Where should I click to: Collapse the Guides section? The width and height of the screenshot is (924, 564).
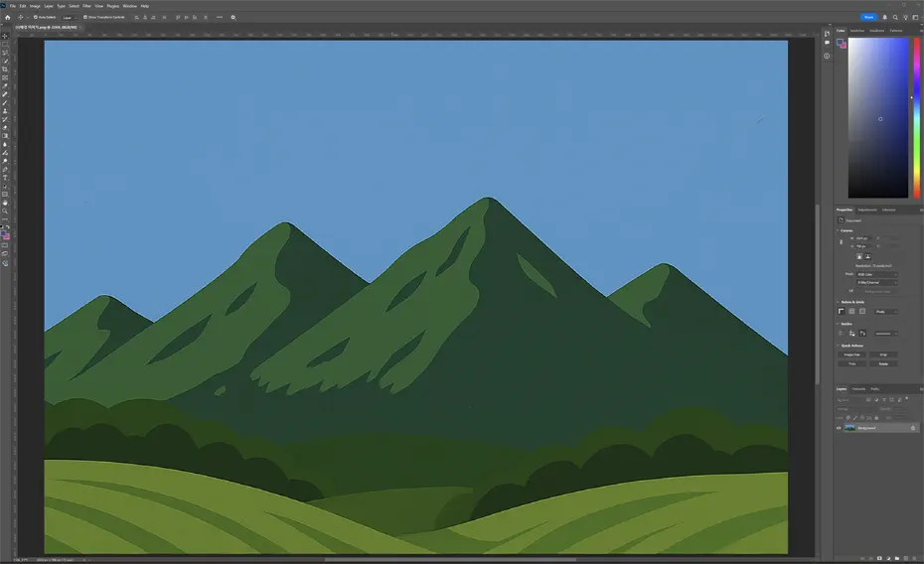(x=838, y=324)
